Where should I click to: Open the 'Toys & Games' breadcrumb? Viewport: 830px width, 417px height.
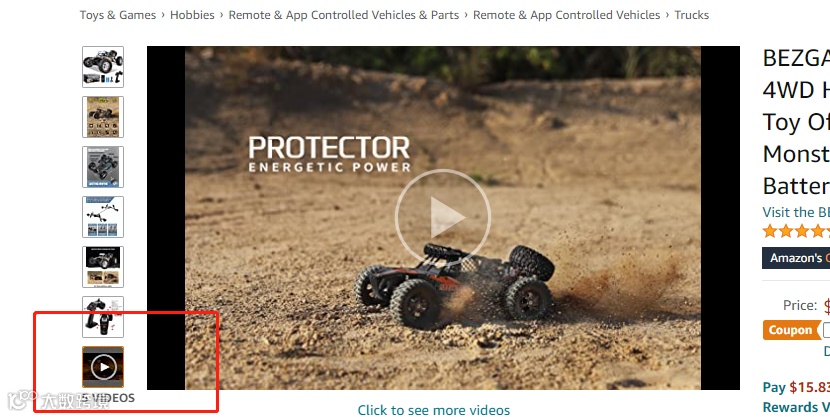coord(118,15)
